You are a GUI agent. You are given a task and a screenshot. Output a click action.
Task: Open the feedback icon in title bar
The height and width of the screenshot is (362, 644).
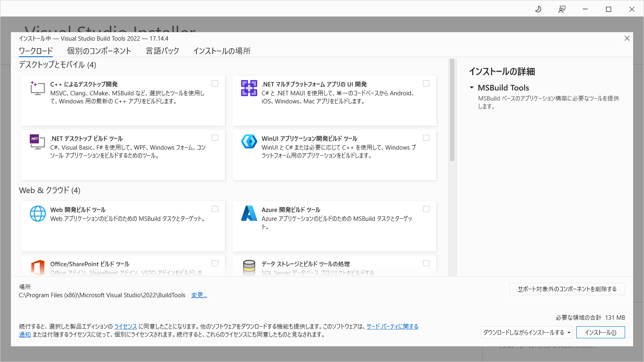(x=561, y=9)
